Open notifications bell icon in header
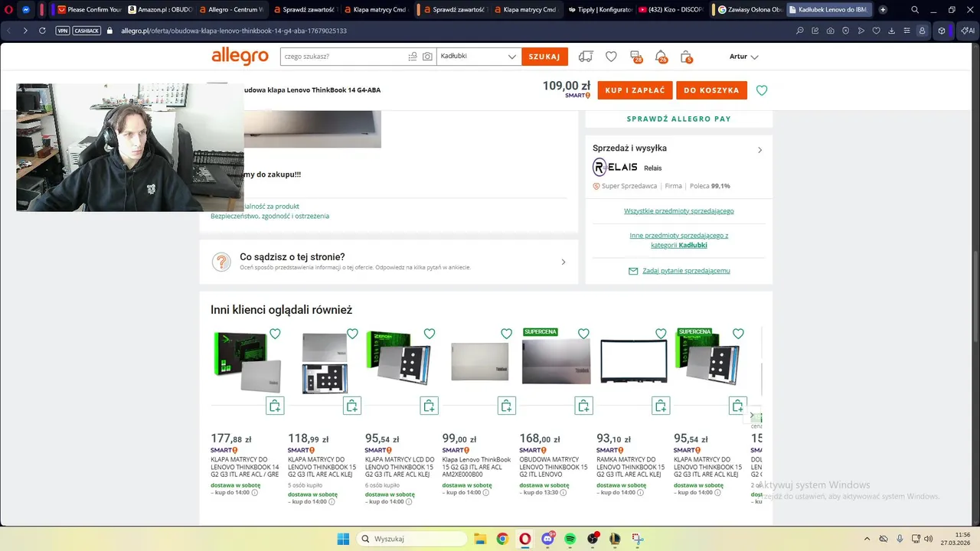This screenshot has width=980, height=551. (x=661, y=57)
